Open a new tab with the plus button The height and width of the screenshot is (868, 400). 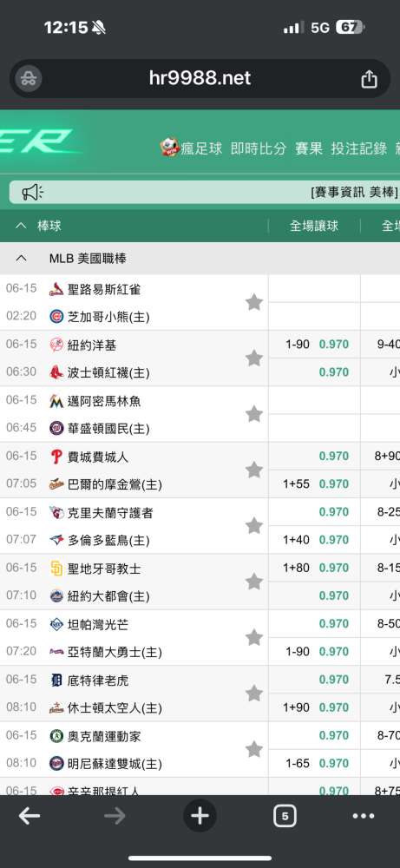(200, 816)
